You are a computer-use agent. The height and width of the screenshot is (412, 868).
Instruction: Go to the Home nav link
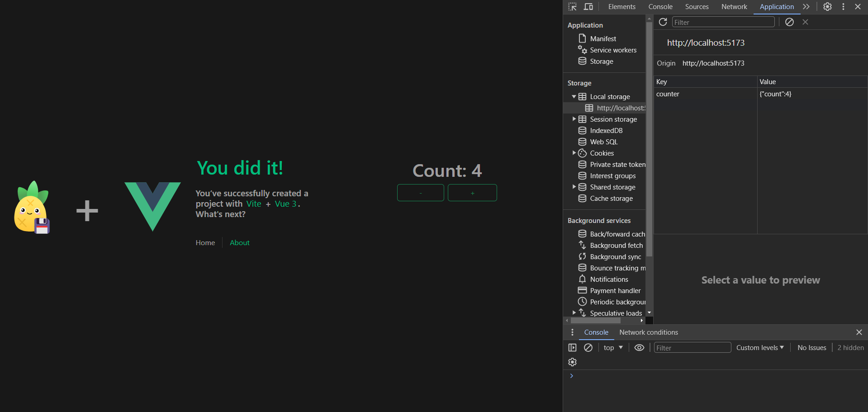(x=205, y=243)
